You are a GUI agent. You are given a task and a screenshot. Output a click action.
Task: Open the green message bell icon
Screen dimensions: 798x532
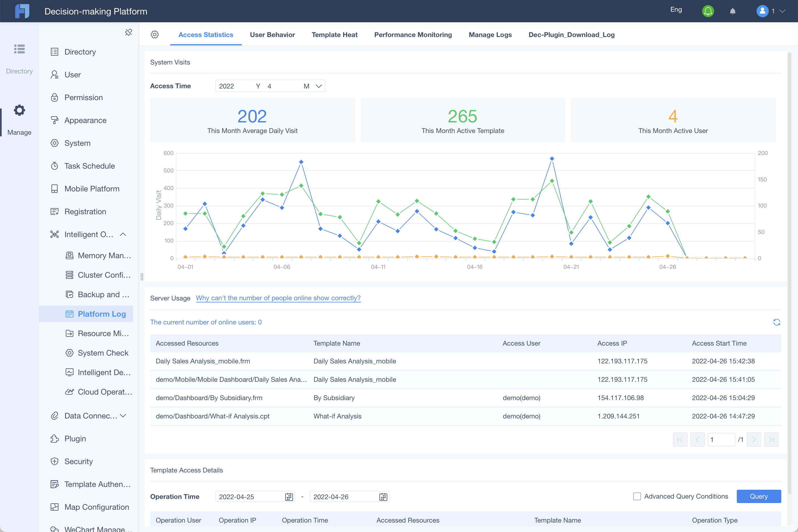[x=708, y=11]
